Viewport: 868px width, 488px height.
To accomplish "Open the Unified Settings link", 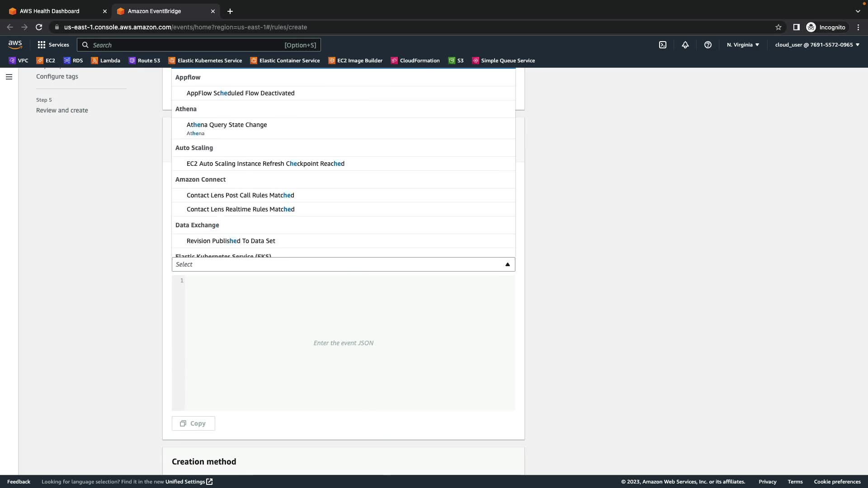I will click(189, 482).
